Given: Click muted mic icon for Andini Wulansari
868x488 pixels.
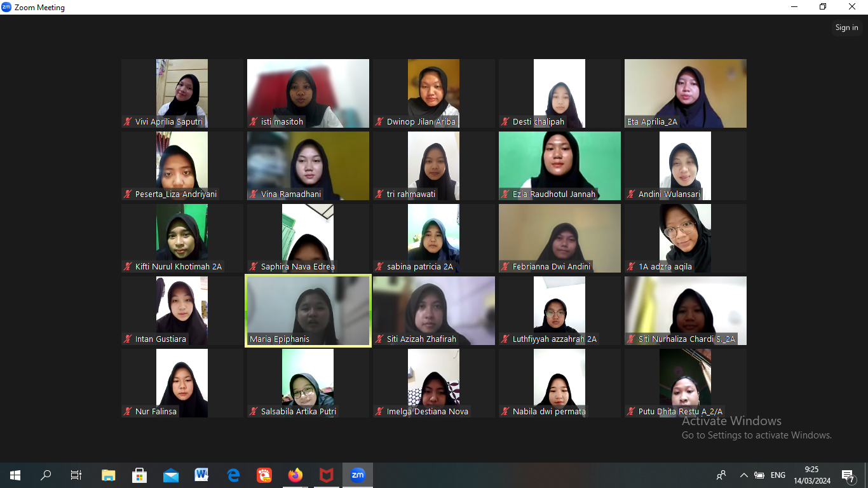Looking at the screenshot, I should 632,194.
